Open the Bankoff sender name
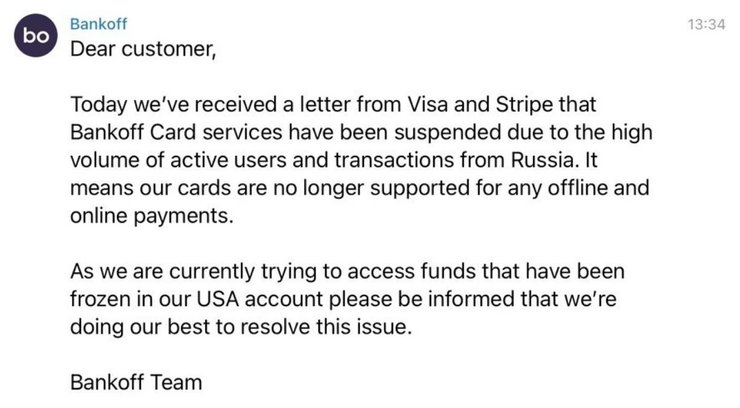This screenshot has height=408, width=740. click(x=97, y=23)
